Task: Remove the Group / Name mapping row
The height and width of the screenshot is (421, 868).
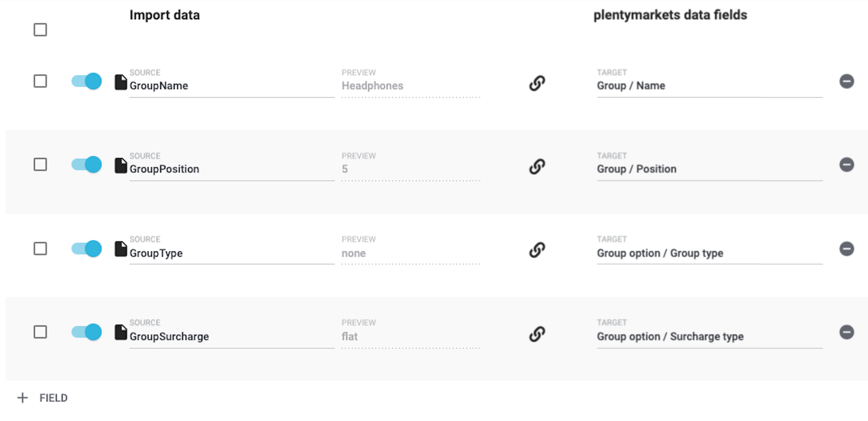Action: [846, 82]
